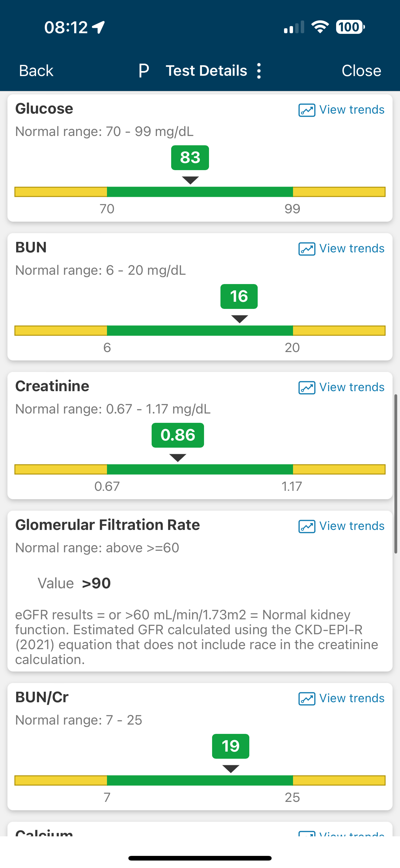400x868 pixels.
Task: Close the Test Details screen
Action: (x=361, y=71)
